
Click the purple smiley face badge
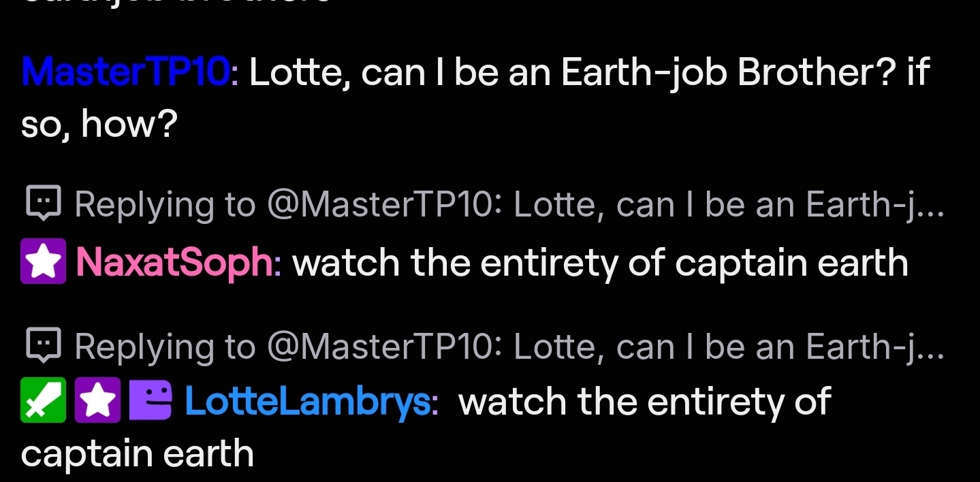pos(151,401)
